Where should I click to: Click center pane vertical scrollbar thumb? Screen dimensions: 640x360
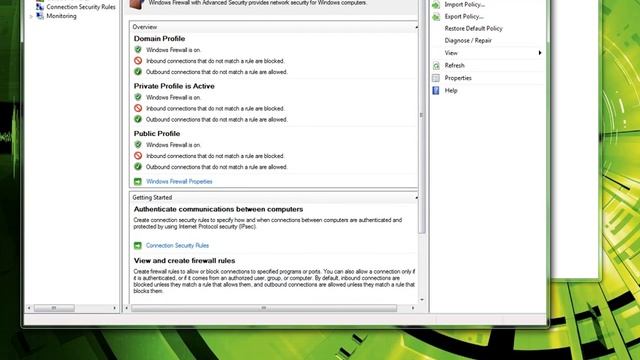(422, 116)
